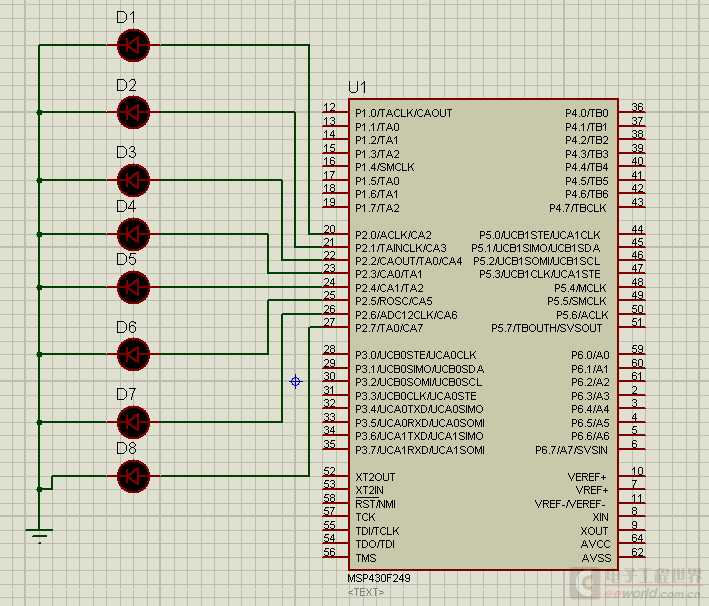Click pin P2.4/CA1/TA2 label

coord(389,288)
